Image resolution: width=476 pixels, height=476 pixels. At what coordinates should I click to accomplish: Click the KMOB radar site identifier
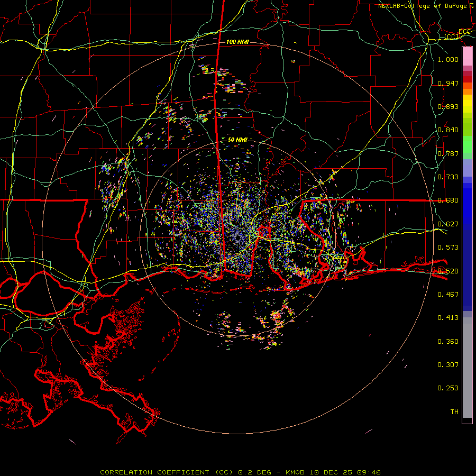point(296,472)
